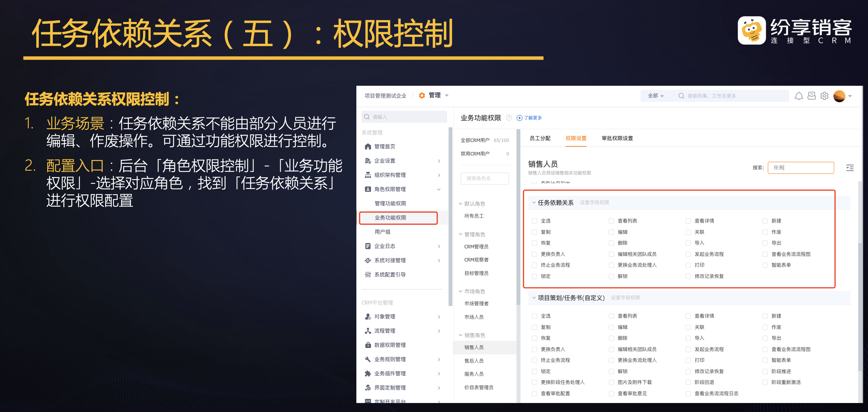Image resolution: width=868 pixels, height=412 pixels.
Task: Switch to the 员工分配 tab
Action: coord(540,138)
